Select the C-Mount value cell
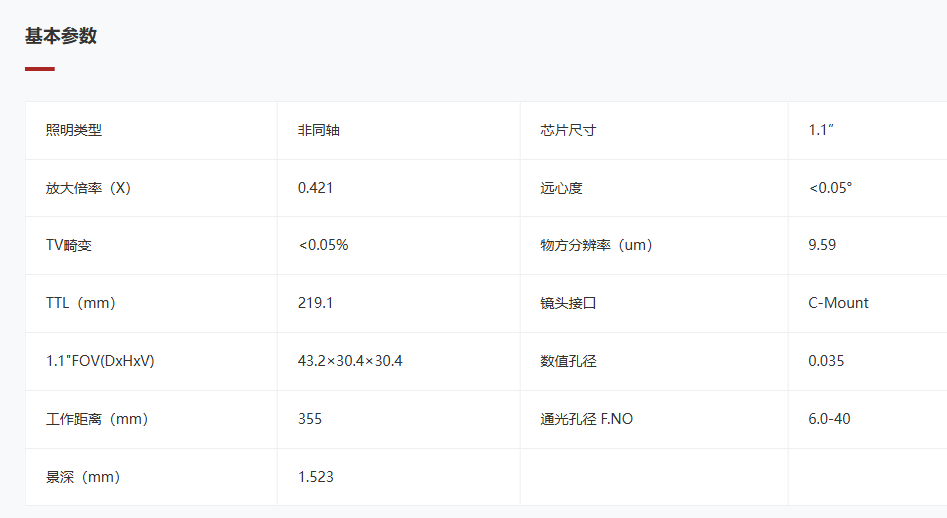Screen dimensions: 947x518 [x=838, y=303]
